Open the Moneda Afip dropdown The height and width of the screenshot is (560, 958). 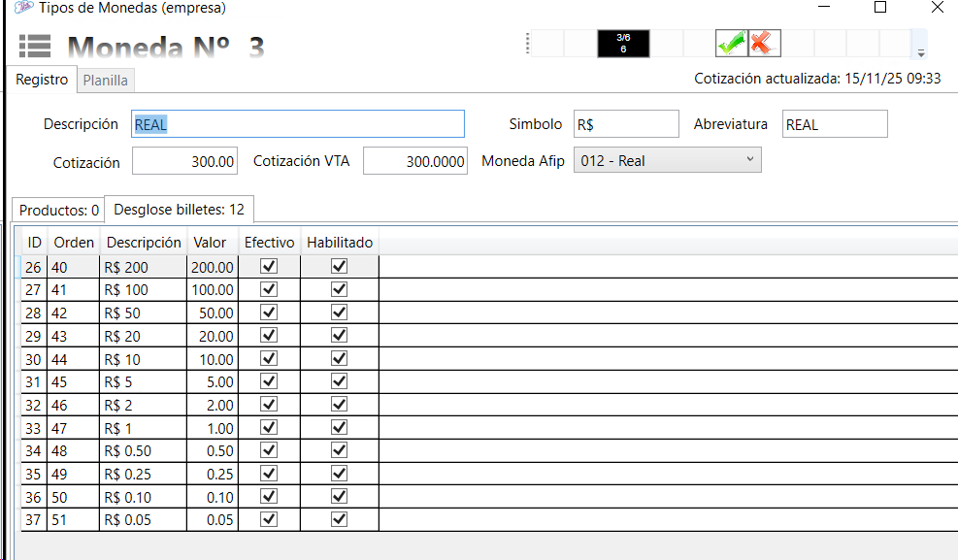[668, 161]
